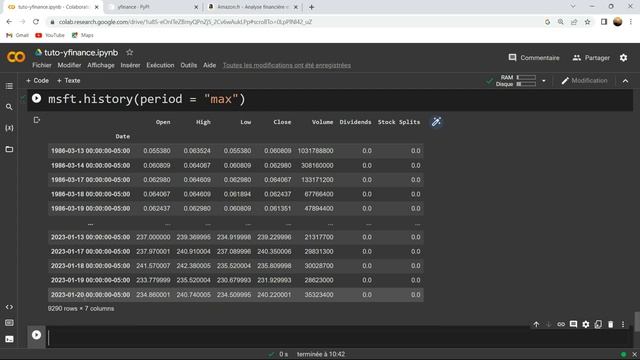
Task: Open the variables inspector icon
Action: pos(9,128)
